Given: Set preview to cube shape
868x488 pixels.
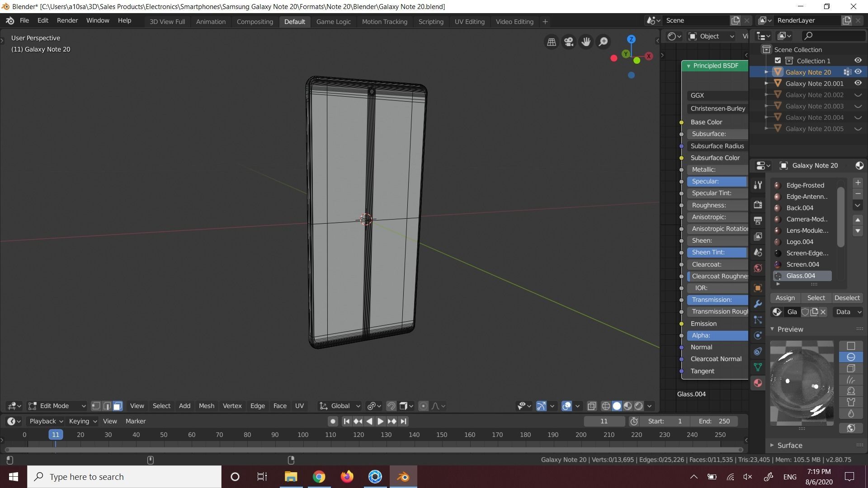Looking at the screenshot, I should click(851, 368).
